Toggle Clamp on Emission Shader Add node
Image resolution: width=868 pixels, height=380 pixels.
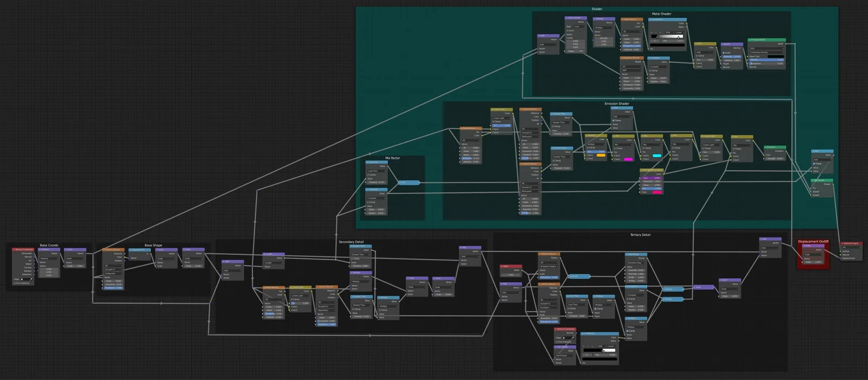pos(614,120)
